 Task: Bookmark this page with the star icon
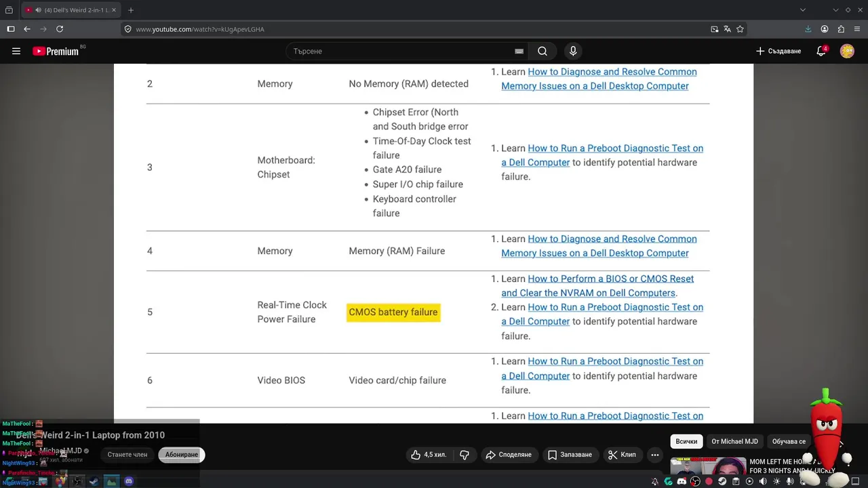(x=740, y=29)
